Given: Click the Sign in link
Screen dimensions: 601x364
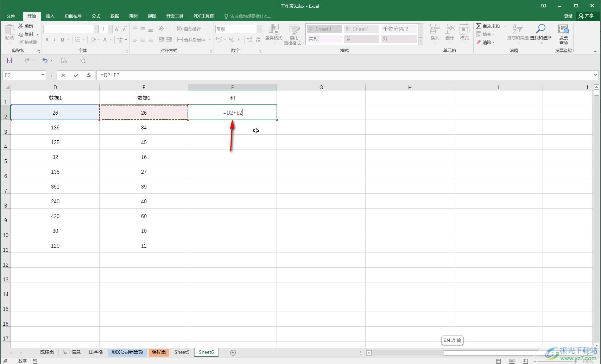Looking at the screenshot, I should [568, 16].
